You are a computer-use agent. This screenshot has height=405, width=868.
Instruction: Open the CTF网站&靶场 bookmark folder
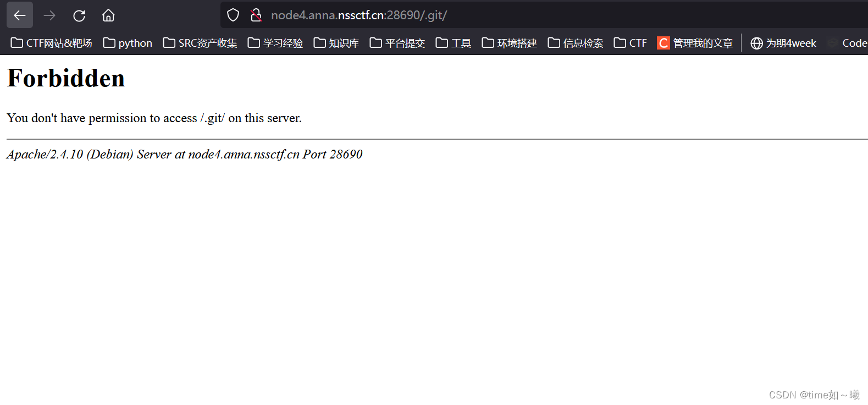click(51, 43)
